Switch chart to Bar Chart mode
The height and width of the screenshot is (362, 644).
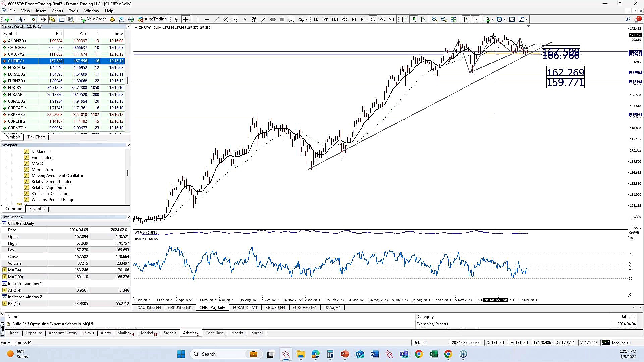coord(404,19)
